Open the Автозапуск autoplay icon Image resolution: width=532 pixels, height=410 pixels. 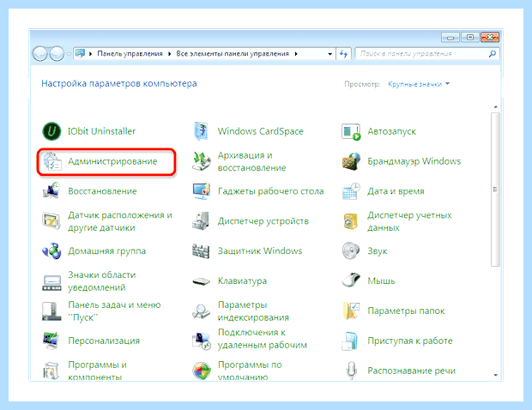351,131
